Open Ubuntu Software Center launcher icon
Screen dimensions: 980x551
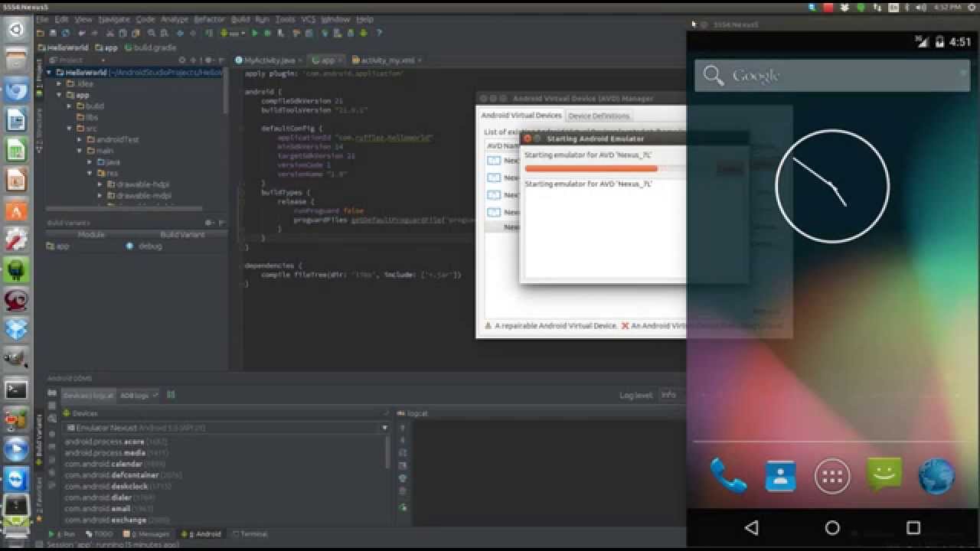[x=17, y=210]
